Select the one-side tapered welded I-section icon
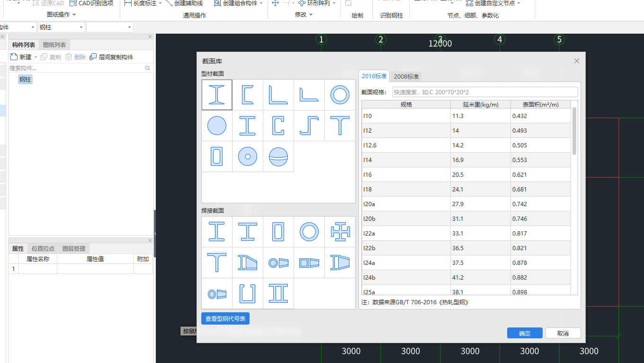This screenshot has height=363, width=644. click(248, 263)
